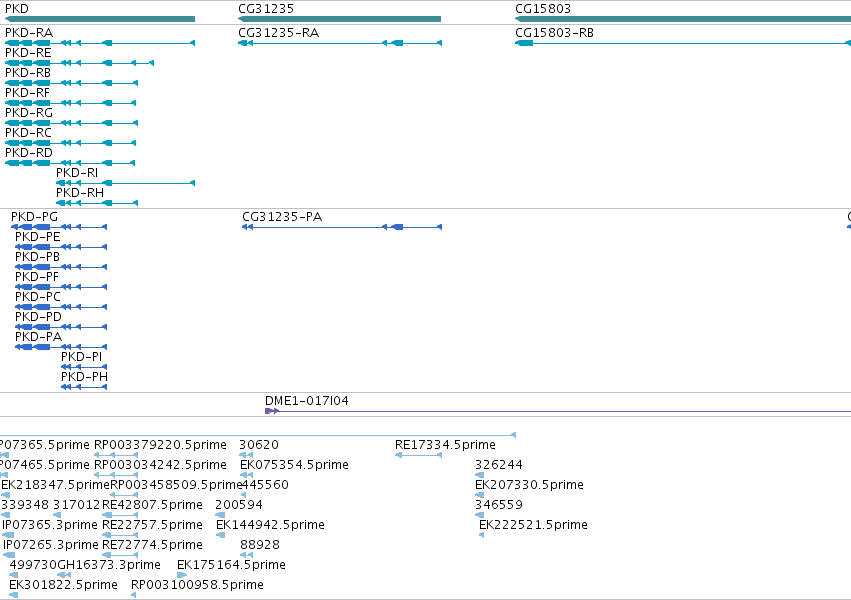Select the 339348 EST label
The height and width of the screenshot is (600, 851).
pos(25,505)
